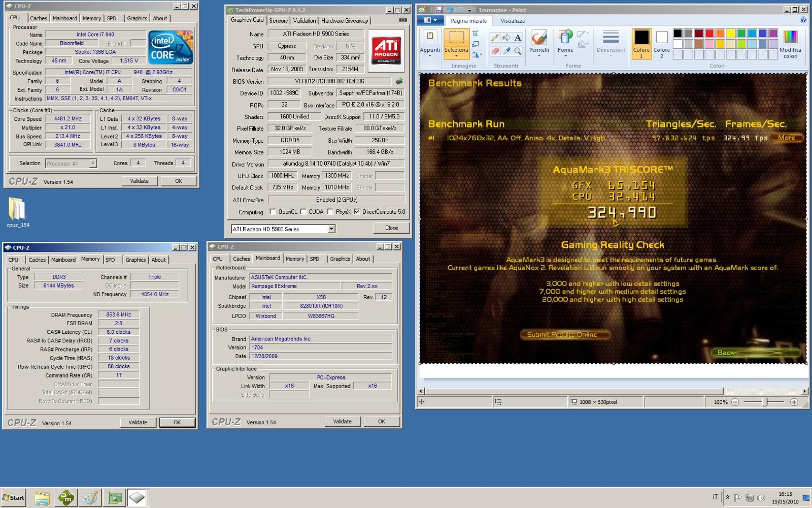Open Windows Explorer from taskbar
The image size is (812, 508).
42,498
